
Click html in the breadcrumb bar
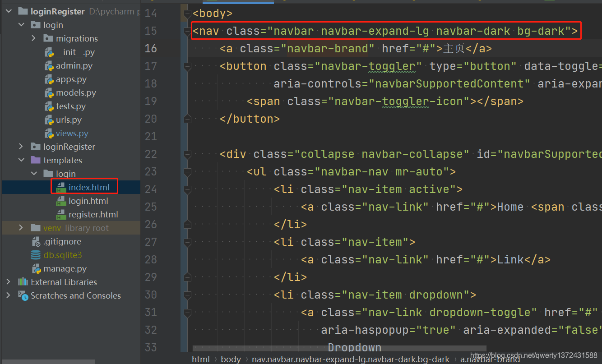click(201, 359)
